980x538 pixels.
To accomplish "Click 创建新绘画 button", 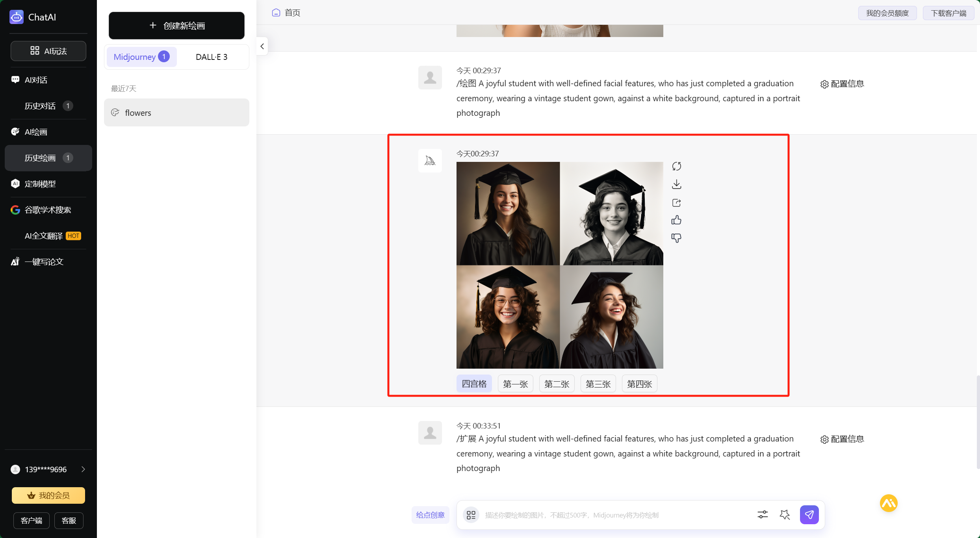I will tap(176, 26).
